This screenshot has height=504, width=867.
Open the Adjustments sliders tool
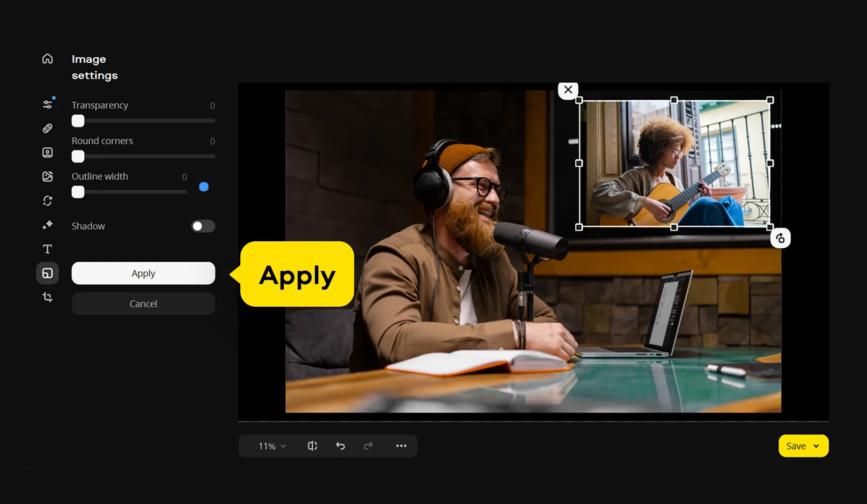coord(48,105)
